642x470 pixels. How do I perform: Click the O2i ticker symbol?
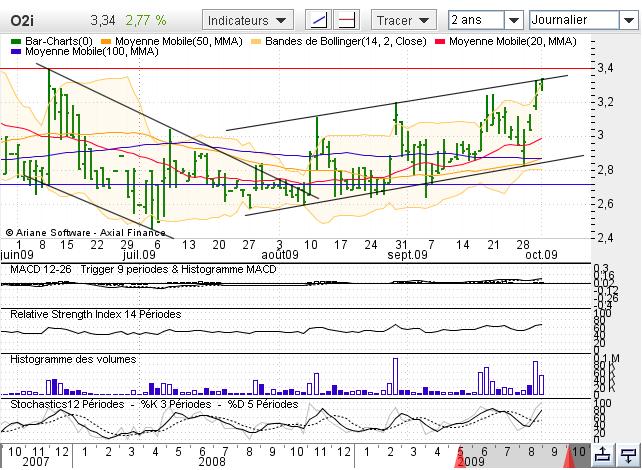point(22,20)
